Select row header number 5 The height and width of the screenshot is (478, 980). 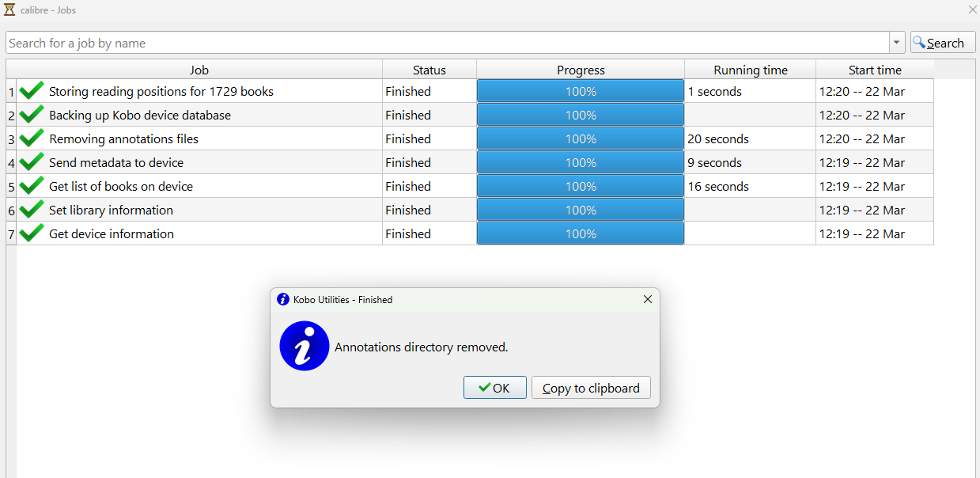[x=11, y=186]
